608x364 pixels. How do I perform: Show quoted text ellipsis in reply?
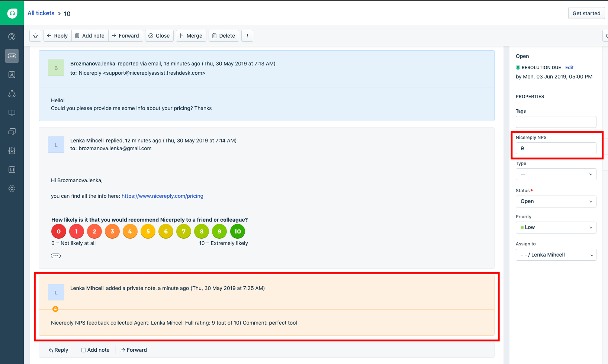pos(56,256)
